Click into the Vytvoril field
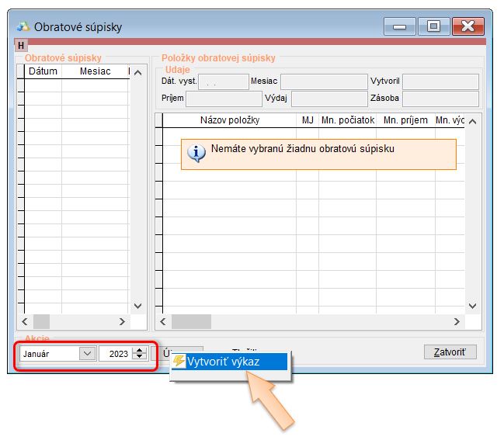Screen dimensions: 504x440 pyautogui.click(x=440, y=81)
